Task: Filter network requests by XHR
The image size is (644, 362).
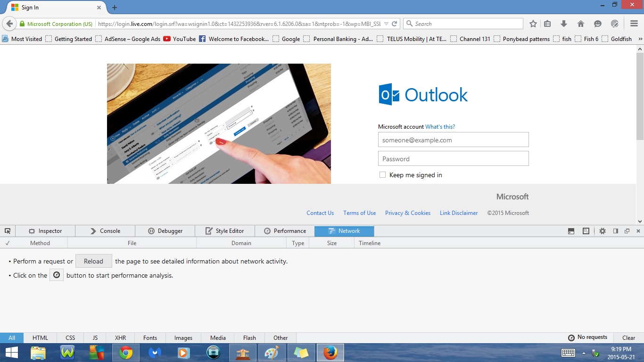Action: click(120, 337)
